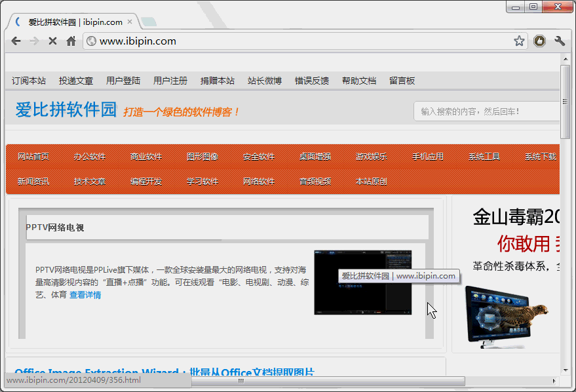Open 捐赠本站 page
The height and width of the screenshot is (392, 576).
click(218, 81)
